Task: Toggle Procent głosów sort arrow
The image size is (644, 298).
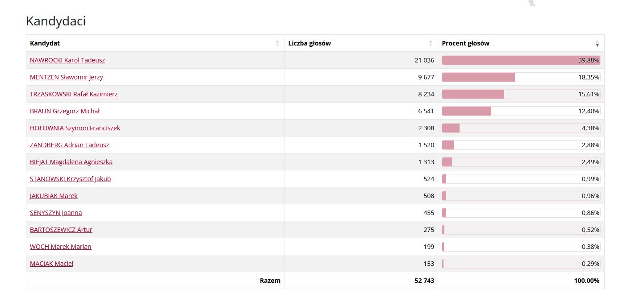Action: click(x=597, y=43)
